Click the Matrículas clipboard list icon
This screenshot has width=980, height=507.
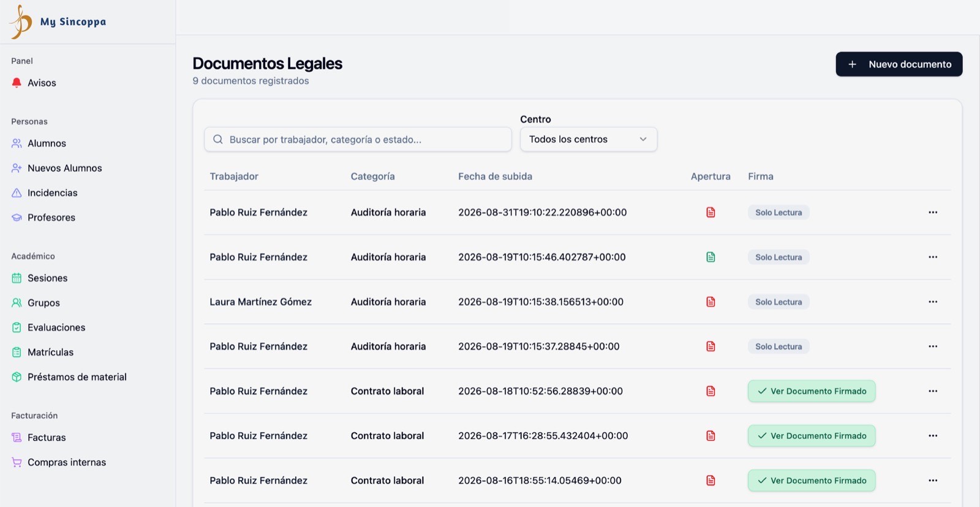17,353
